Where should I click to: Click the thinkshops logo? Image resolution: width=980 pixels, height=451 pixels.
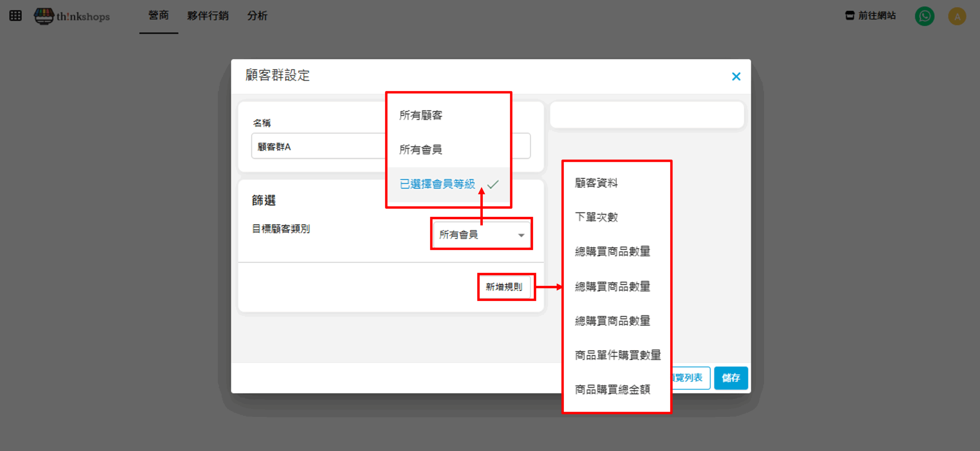coord(72,16)
